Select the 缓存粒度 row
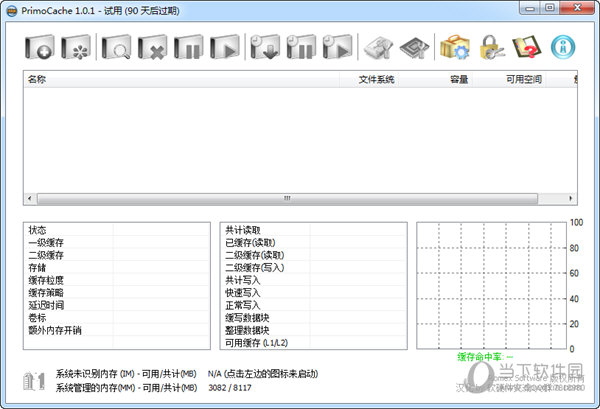Screen dimensions: 600x409 coord(117,280)
